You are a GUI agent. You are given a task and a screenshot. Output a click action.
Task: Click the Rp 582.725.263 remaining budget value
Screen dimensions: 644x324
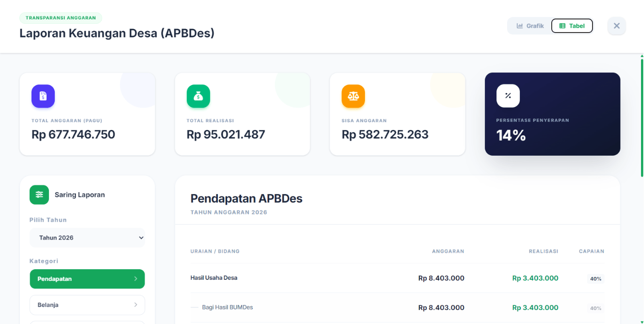click(x=385, y=134)
